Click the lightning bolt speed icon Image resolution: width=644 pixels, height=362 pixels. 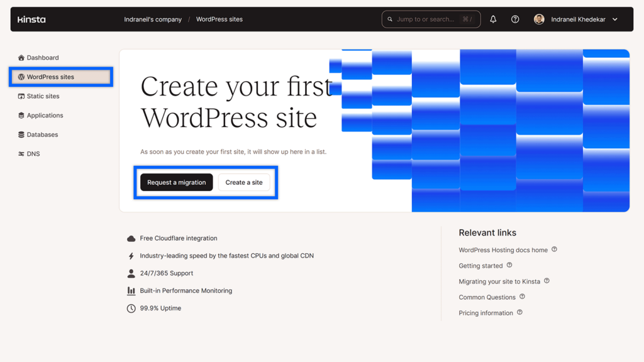coord(131,256)
